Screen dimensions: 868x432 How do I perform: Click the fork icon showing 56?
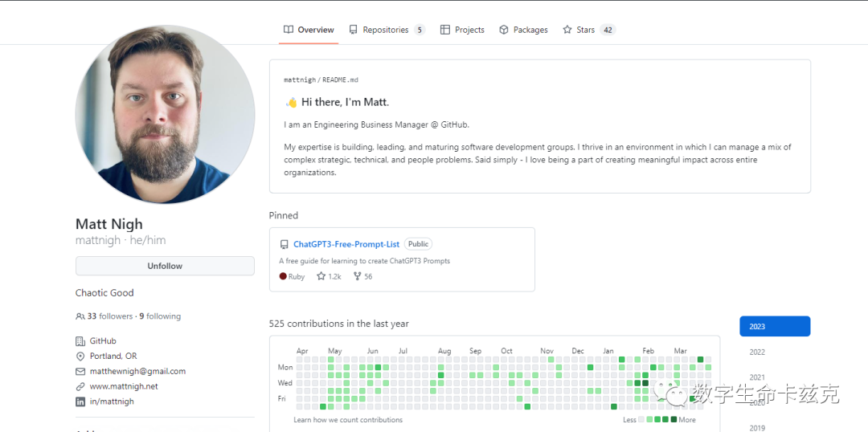click(x=358, y=276)
